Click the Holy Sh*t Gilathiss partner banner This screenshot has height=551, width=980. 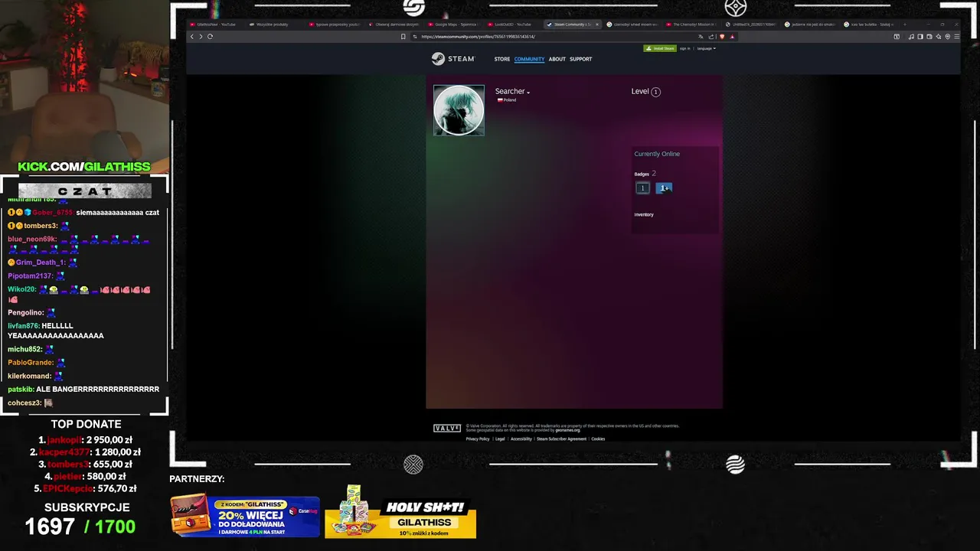point(400,513)
